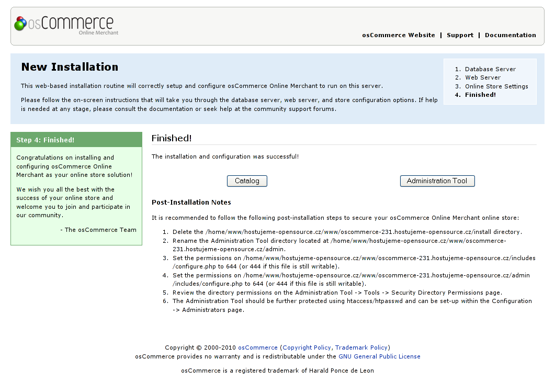
Task: Click the large Finished! content heading
Action: click(172, 138)
